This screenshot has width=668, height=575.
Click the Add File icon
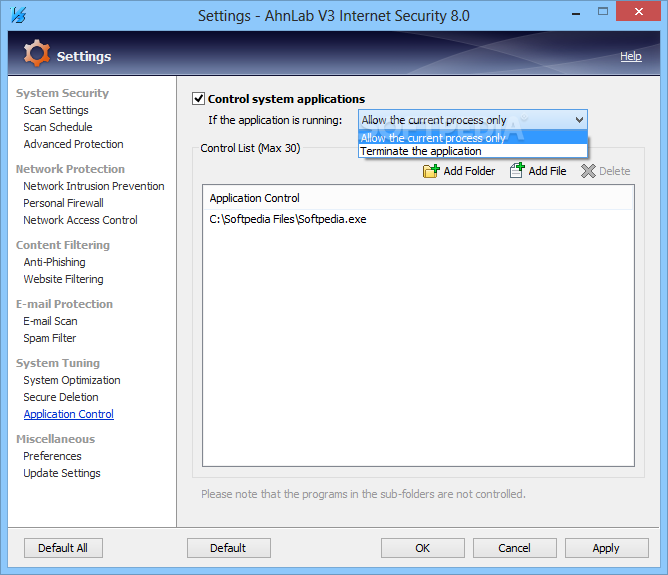click(517, 170)
